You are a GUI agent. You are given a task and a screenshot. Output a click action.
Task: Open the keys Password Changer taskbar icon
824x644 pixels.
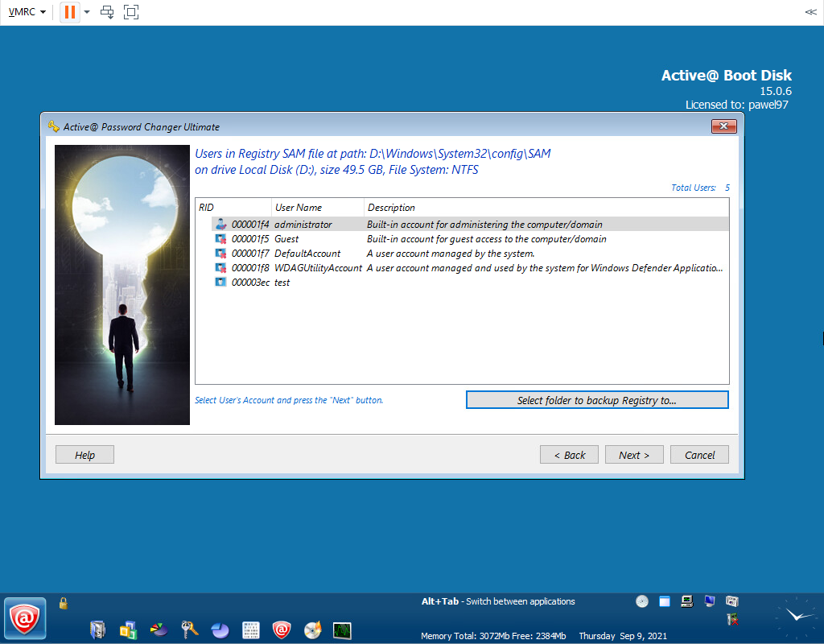[189, 630]
